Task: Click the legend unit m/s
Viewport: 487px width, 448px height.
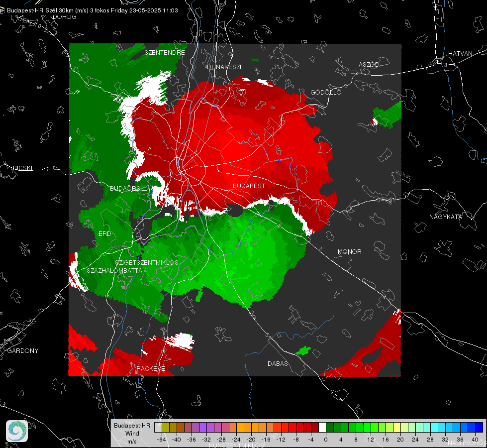Action: click(132, 441)
